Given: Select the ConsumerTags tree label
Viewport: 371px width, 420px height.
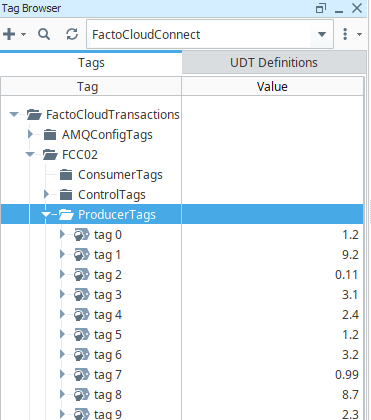Looking at the screenshot, I should (120, 175).
